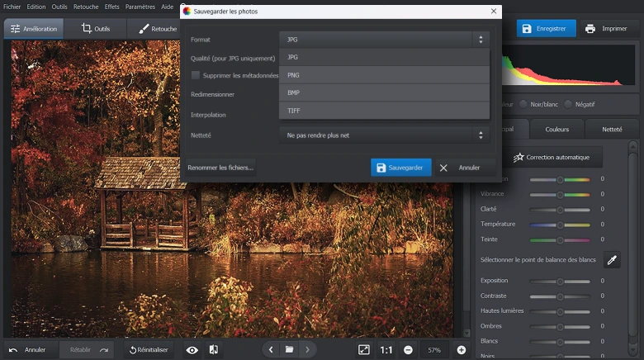Close the 'Sauvegarder les photos' dialog
The height and width of the screenshot is (360, 644).
[494, 11]
